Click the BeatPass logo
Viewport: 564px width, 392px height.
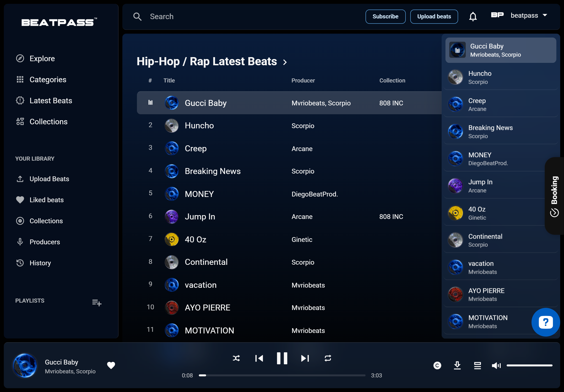(x=59, y=22)
